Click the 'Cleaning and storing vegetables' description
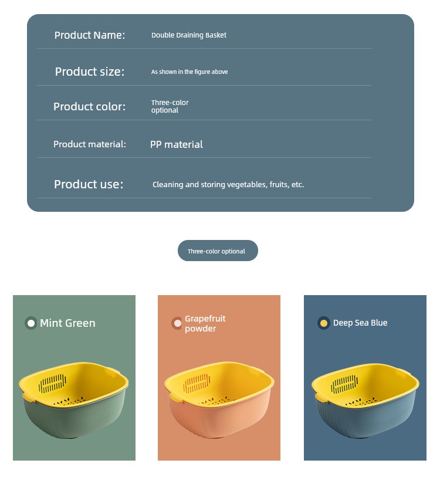 228,184
